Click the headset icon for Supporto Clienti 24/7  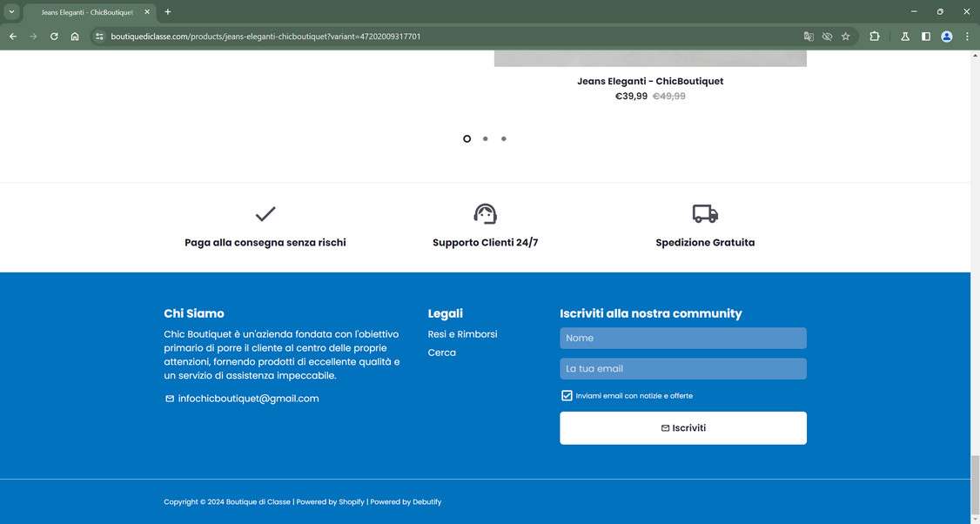tap(485, 213)
